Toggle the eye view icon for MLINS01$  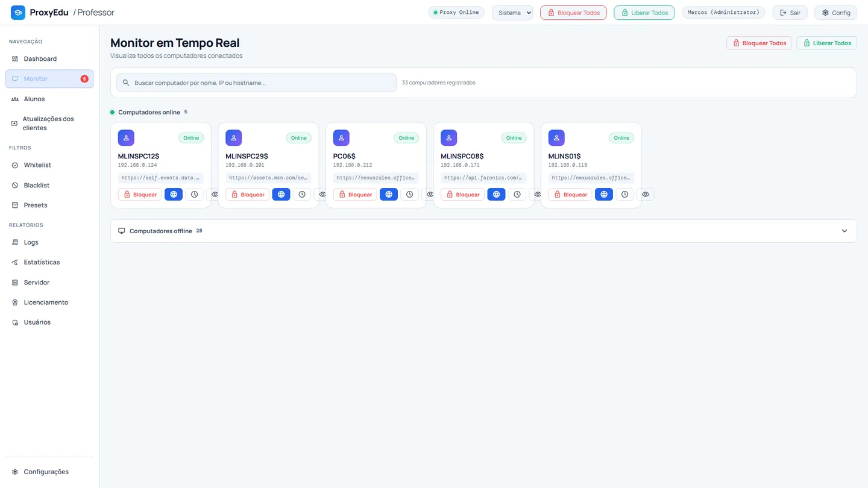pyautogui.click(x=646, y=195)
